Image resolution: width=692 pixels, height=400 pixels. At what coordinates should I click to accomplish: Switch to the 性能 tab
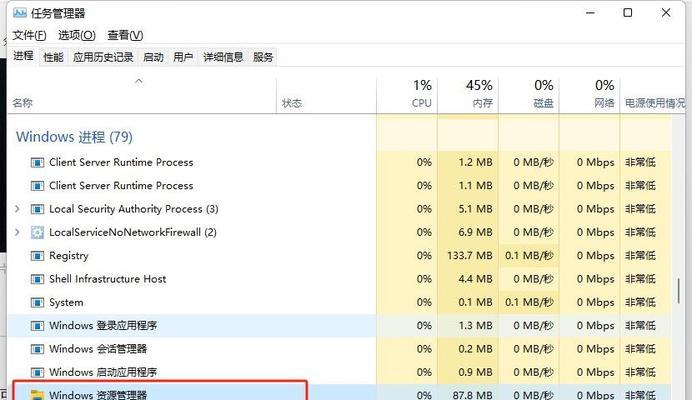(x=53, y=57)
